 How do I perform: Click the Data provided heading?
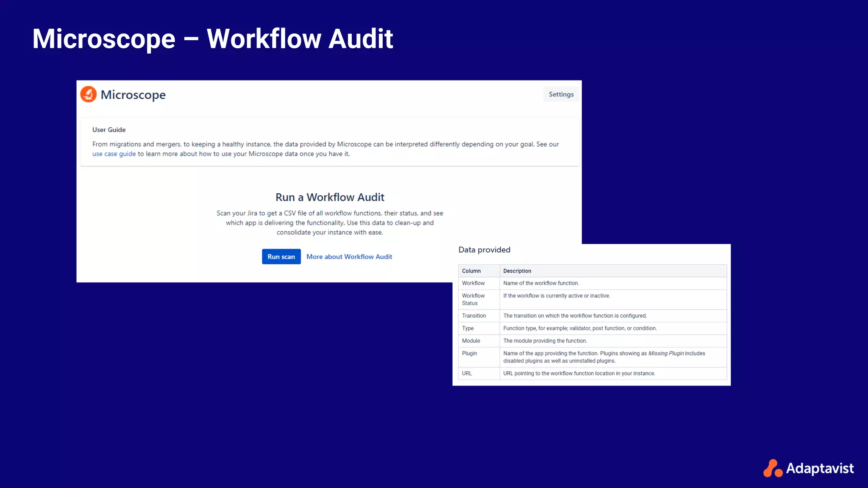[484, 250]
